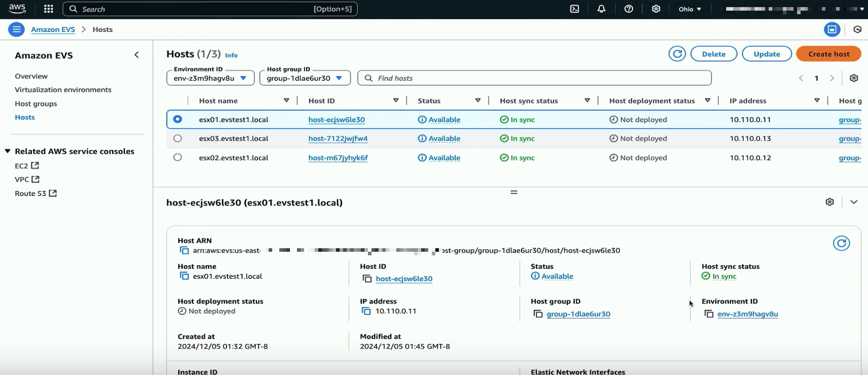
Task: Click the Delete button
Action: click(714, 54)
